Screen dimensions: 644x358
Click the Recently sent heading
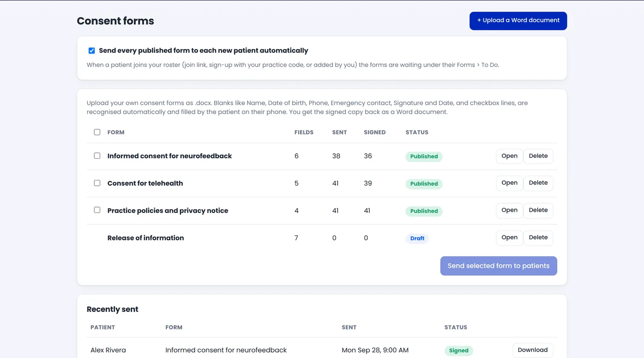[113, 309]
